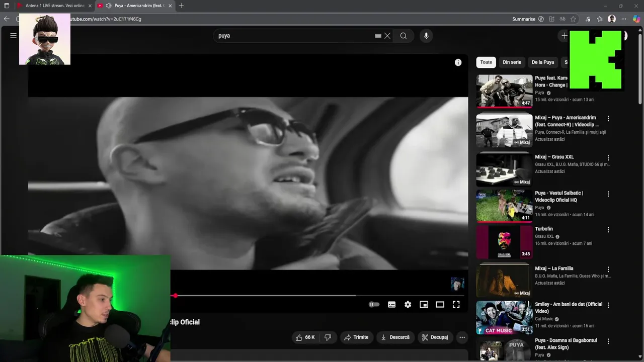Screen dimensions: 644x362
Task: Open the Puya feat. Kamelia thumbnail
Action: click(504, 90)
